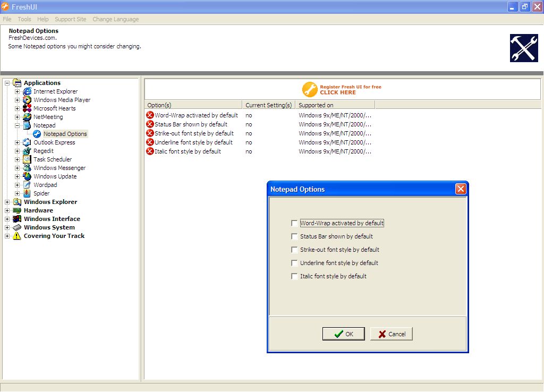Click the red X icon beside Strike-out row
The height and width of the screenshot is (392, 544).
(x=150, y=133)
